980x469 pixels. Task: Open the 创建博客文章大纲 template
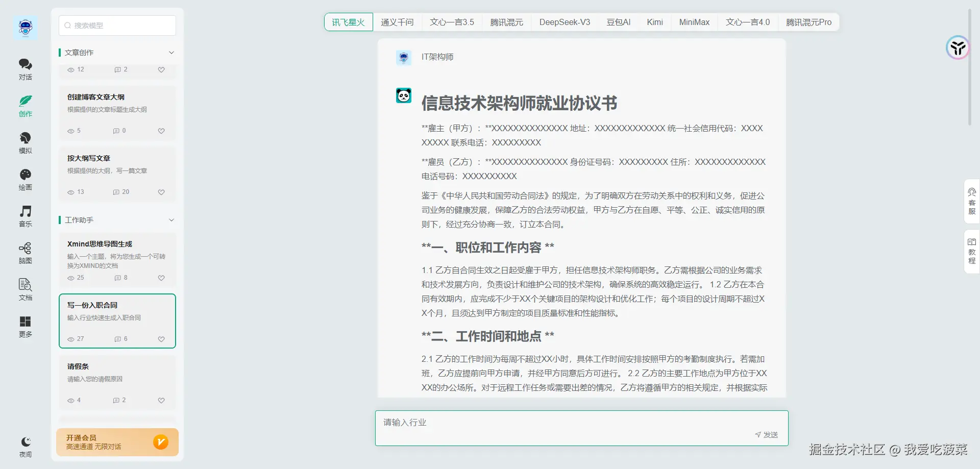tap(117, 113)
